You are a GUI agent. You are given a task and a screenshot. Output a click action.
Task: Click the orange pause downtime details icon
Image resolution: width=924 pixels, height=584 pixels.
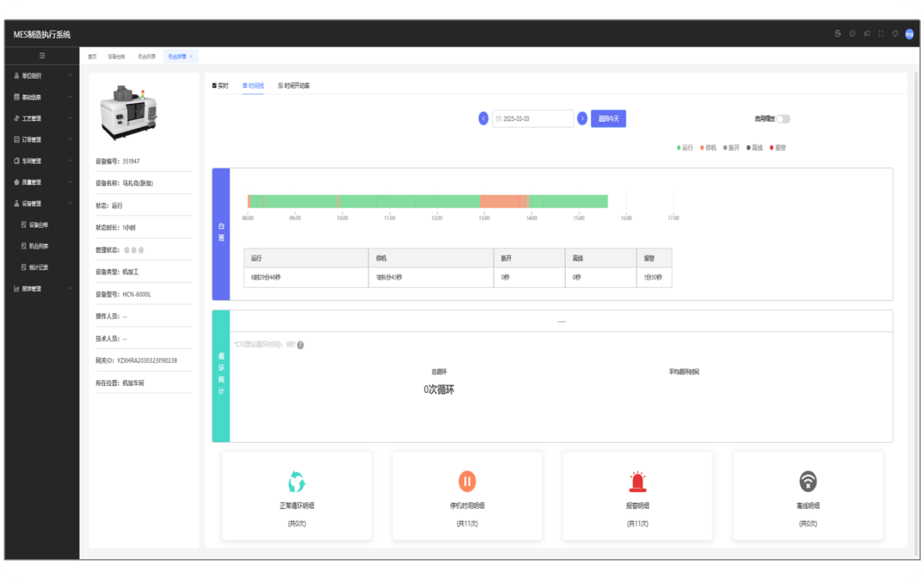[x=467, y=481]
